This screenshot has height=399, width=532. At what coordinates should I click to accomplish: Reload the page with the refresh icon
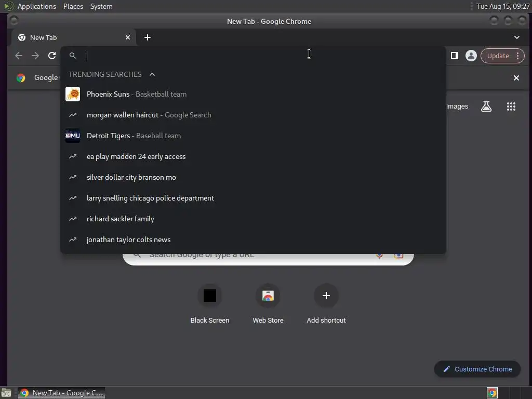(x=52, y=56)
